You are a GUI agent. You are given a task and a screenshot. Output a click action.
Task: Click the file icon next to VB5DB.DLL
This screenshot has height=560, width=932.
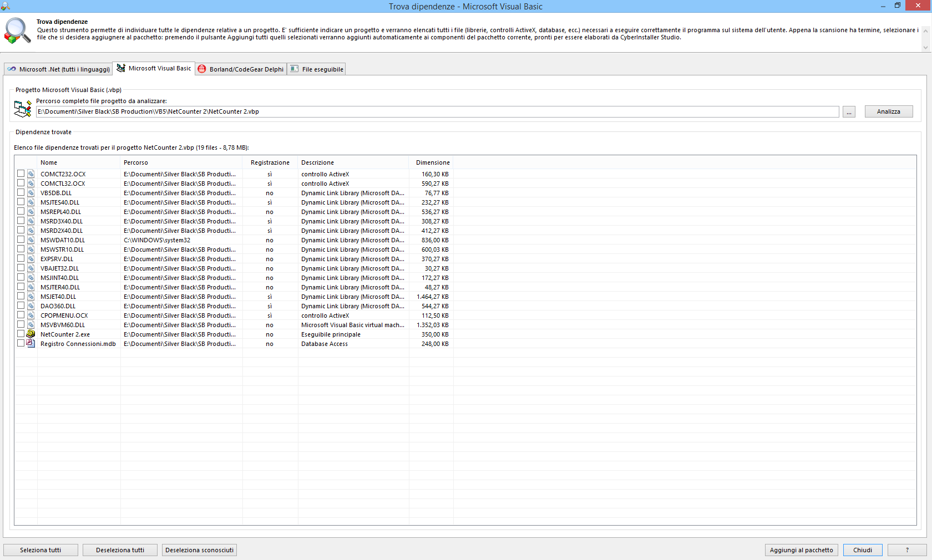[31, 193]
